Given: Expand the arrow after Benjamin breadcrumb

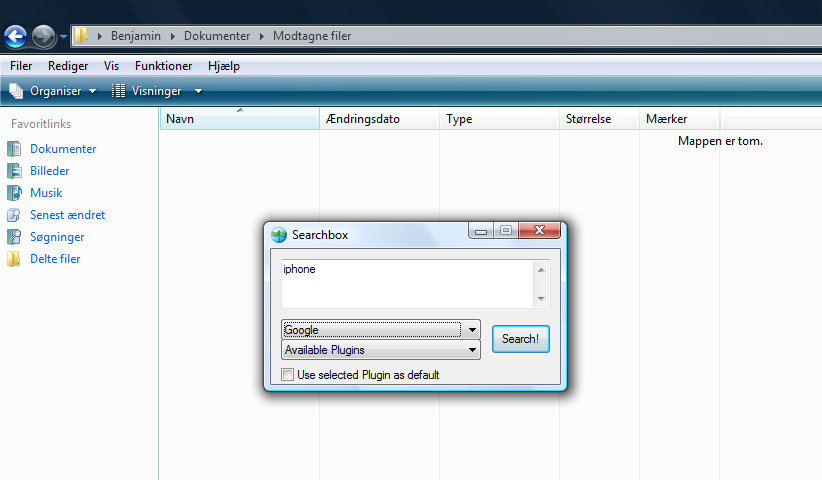Looking at the screenshot, I should [x=172, y=36].
